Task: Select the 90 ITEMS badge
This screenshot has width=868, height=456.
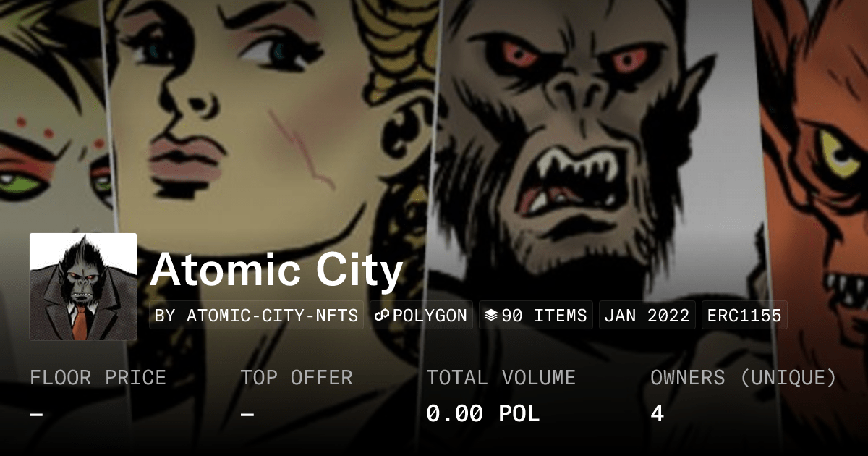Action: [536, 316]
